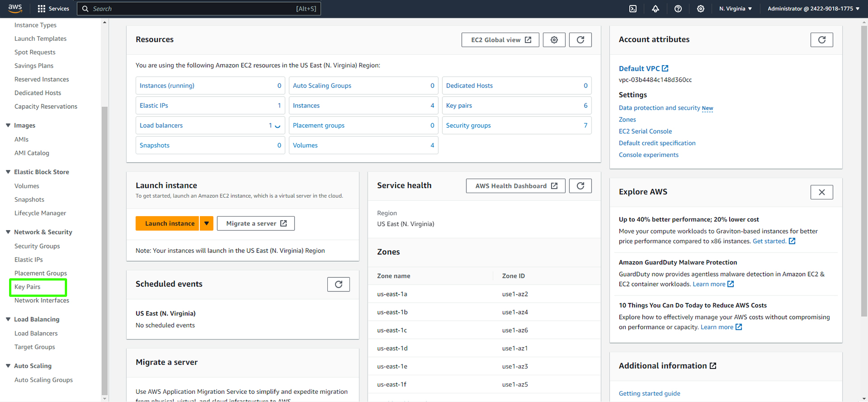Click the main page vertical scrollbar
The width and height of the screenshot is (868, 402).
point(864,171)
